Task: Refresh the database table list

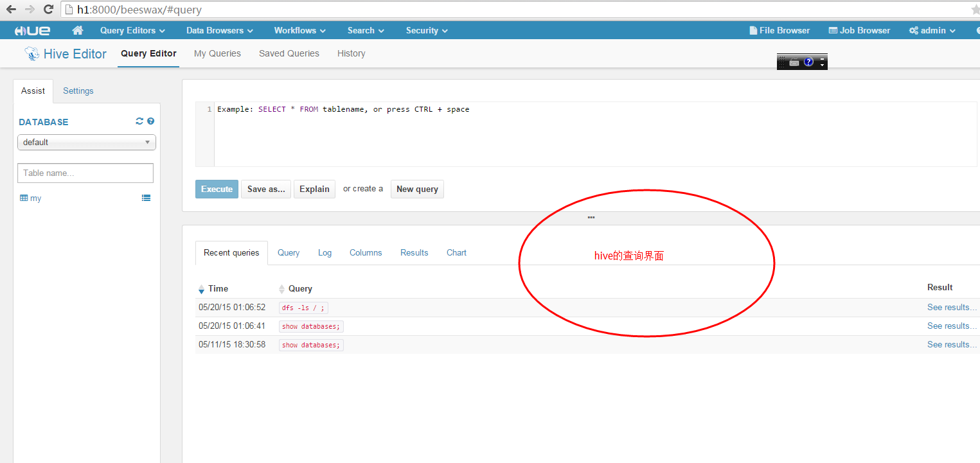Action: pyautogui.click(x=139, y=121)
